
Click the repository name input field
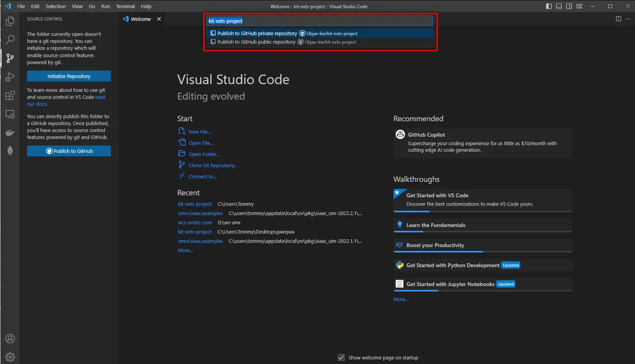(320, 21)
